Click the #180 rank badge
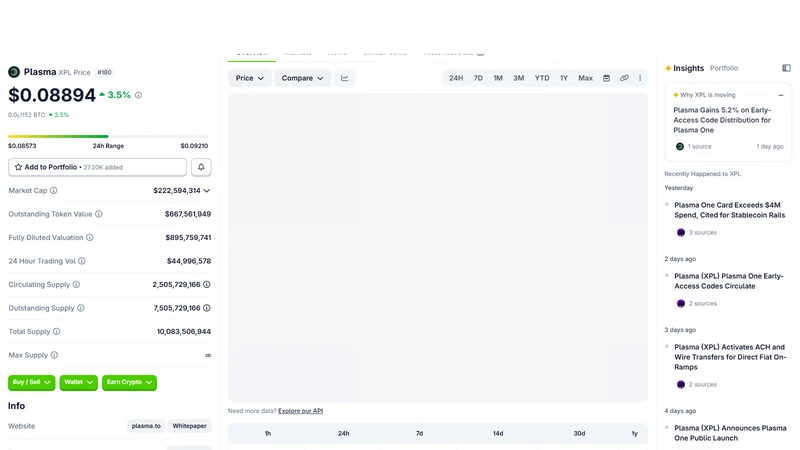Image resolution: width=800 pixels, height=450 pixels. (104, 72)
